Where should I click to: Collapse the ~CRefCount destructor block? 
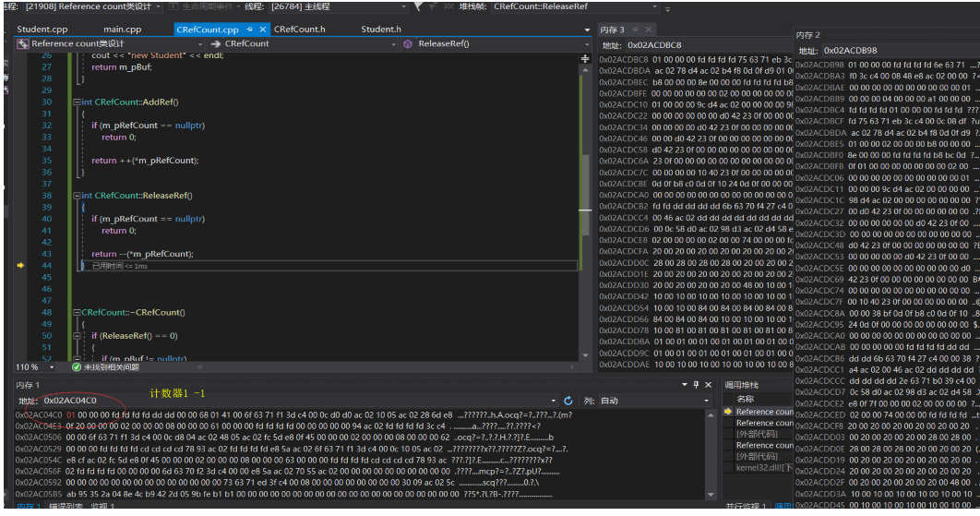click(77, 312)
